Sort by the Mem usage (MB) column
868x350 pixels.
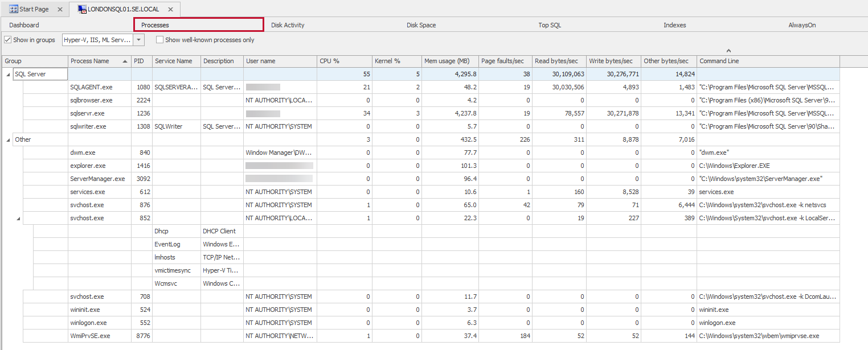coord(448,61)
